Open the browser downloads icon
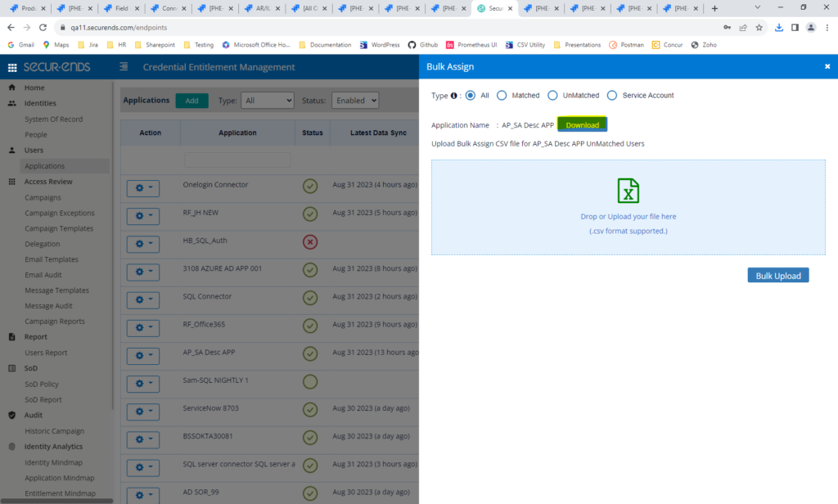 (779, 27)
